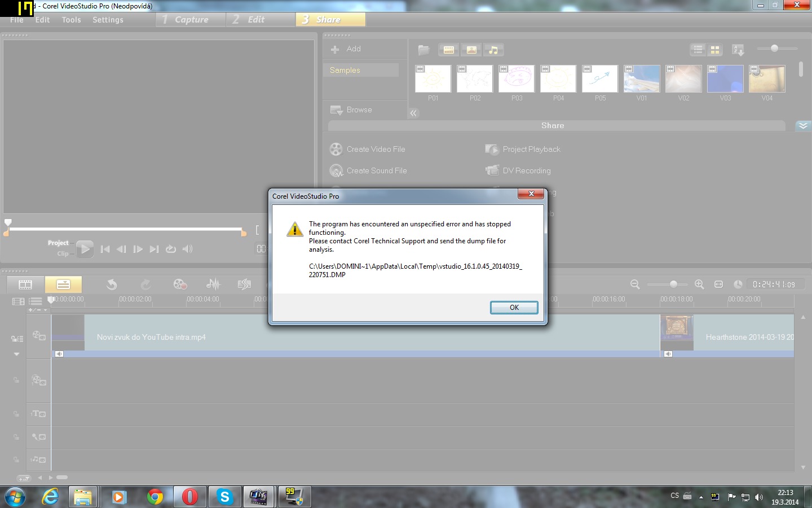Select the Share step tab
The width and height of the screenshot is (812, 508).
pyautogui.click(x=330, y=19)
